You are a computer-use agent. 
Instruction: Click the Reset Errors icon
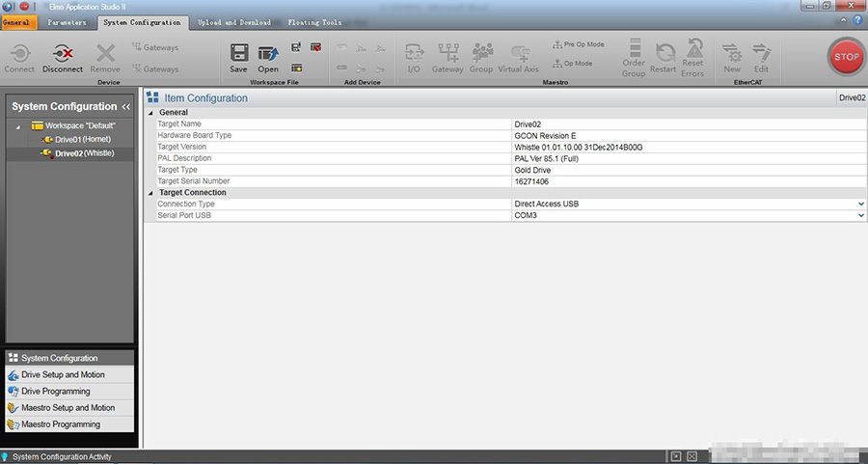(692, 56)
